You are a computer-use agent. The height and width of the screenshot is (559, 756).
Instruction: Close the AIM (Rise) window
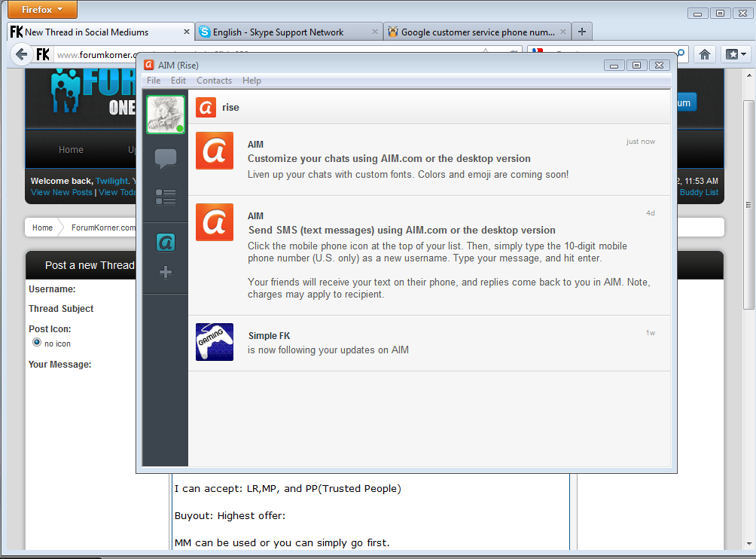659,65
